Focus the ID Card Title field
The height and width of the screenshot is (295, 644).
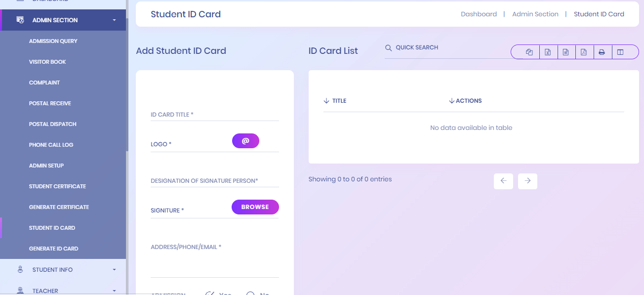(215, 114)
